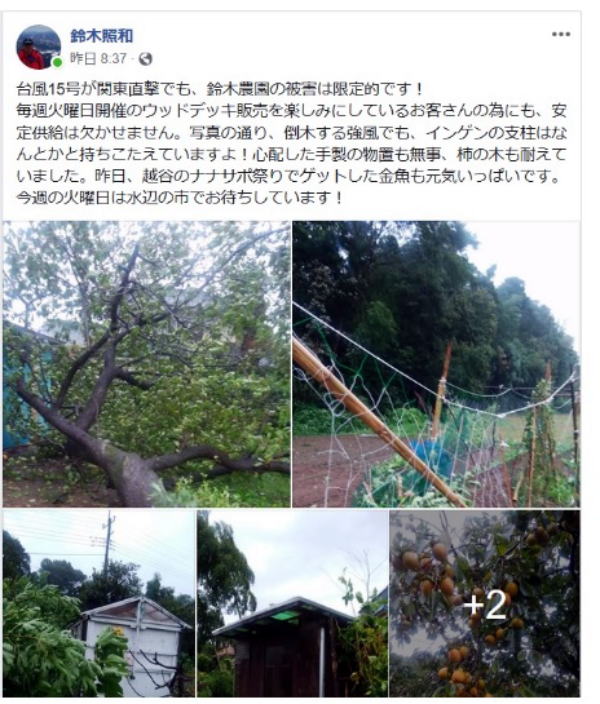Image resolution: width=600 pixels, height=704 pixels.
Task: Click the last line 今週の火曜日は水辺の市
Action: pyautogui.click(x=180, y=198)
